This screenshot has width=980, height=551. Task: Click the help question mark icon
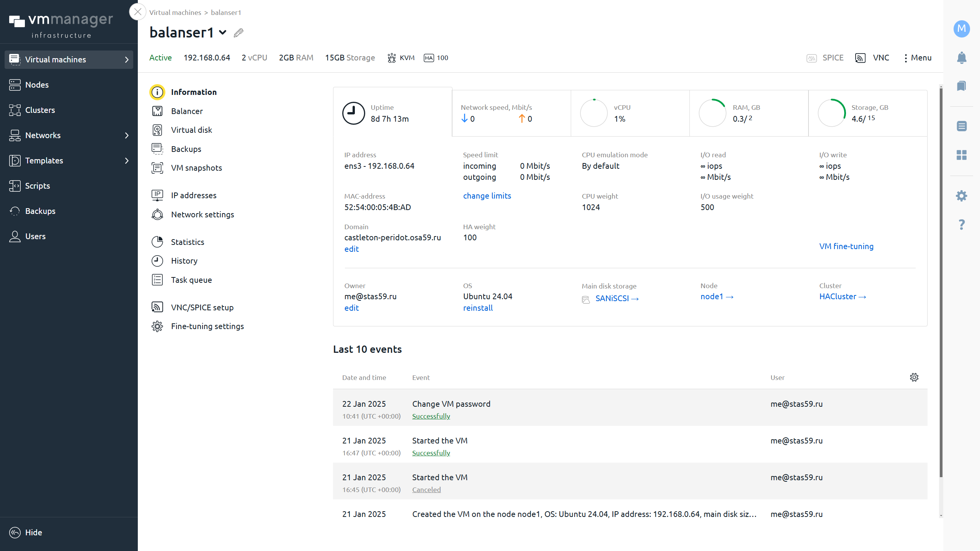coord(961,225)
